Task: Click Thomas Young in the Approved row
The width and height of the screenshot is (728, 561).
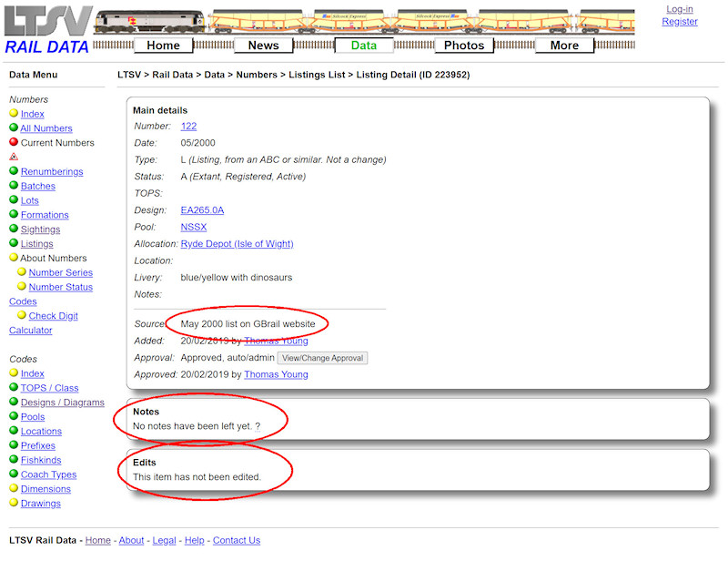Action: 276,374
